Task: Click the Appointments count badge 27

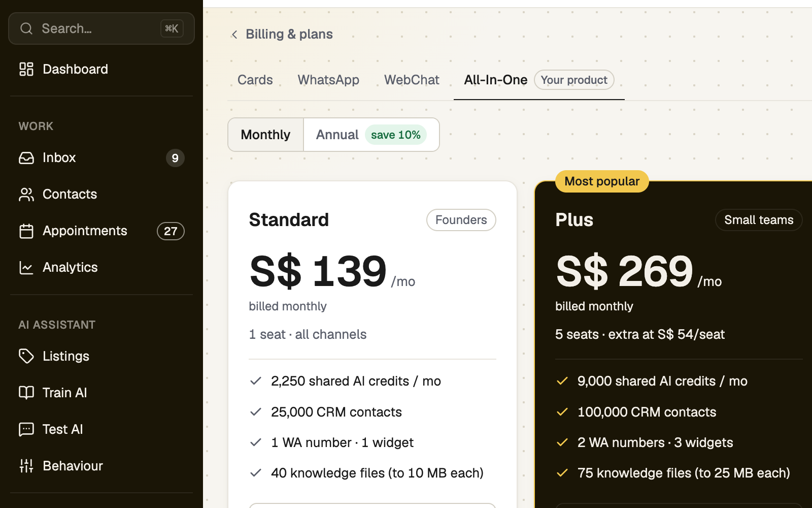Action: (171, 231)
